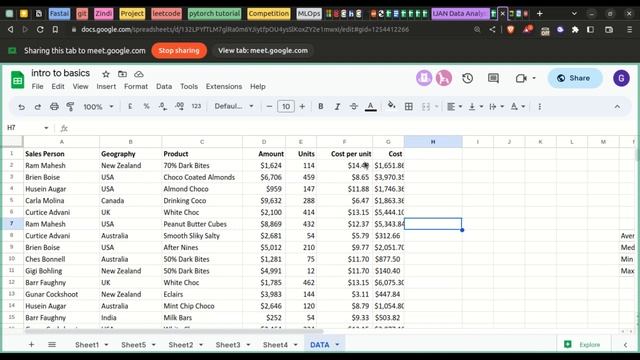This screenshot has width=640, height=360.
Task: Toggle italic formatting
Action: tap(337, 107)
